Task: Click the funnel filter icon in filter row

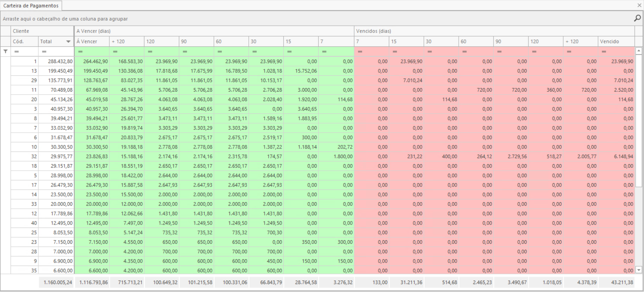Action: point(5,51)
